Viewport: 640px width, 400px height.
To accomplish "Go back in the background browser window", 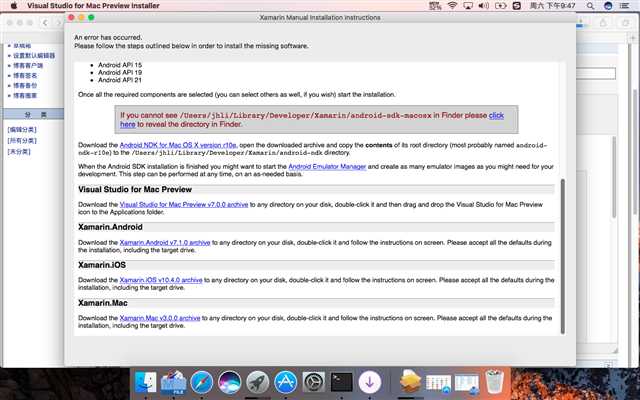I will click(x=45, y=23).
